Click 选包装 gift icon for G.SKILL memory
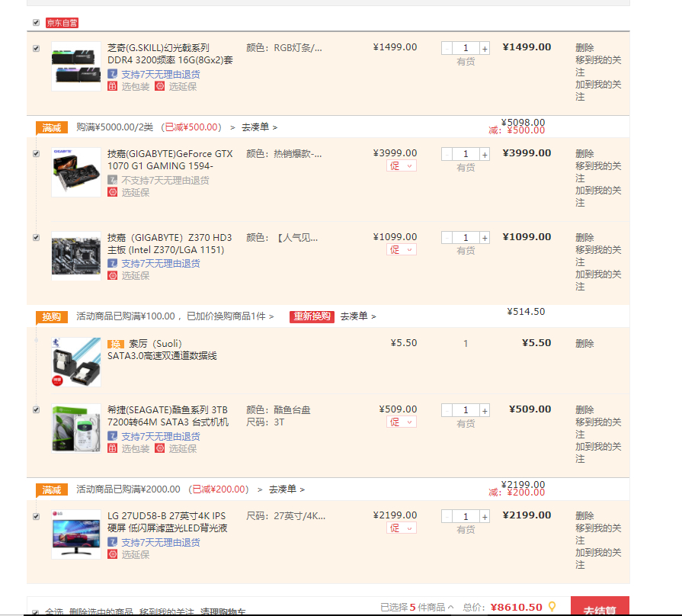Viewport: 682px width, 616px height. 112,86
